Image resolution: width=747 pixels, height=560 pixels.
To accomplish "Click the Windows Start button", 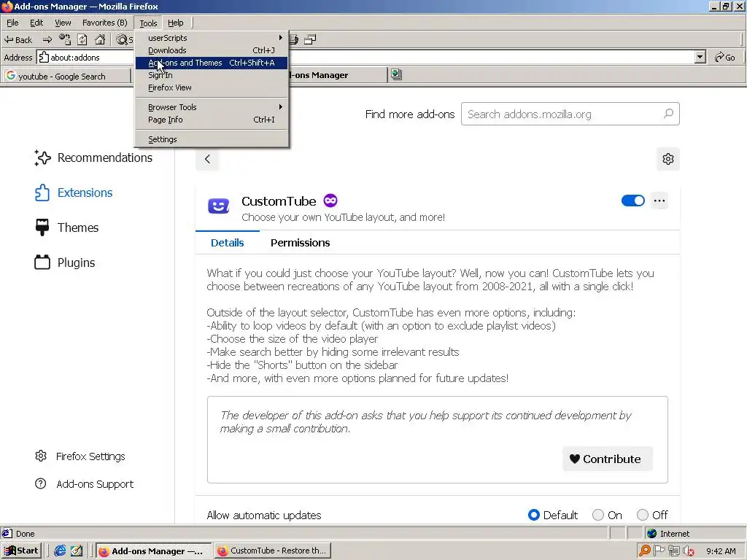I will tap(22, 551).
